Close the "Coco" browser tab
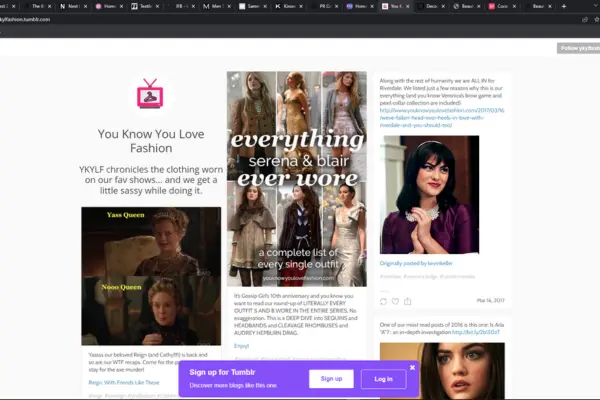The height and width of the screenshot is (400, 600). 514,7
